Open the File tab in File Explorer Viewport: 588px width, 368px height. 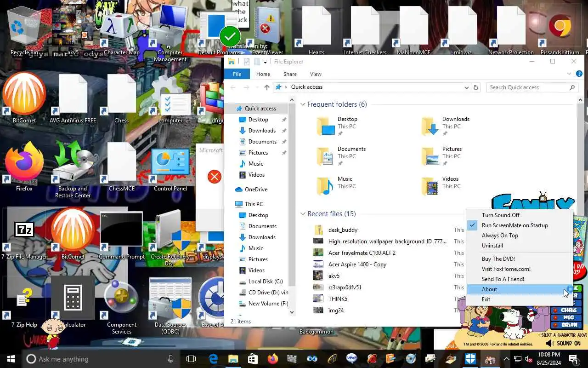click(x=237, y=74)
